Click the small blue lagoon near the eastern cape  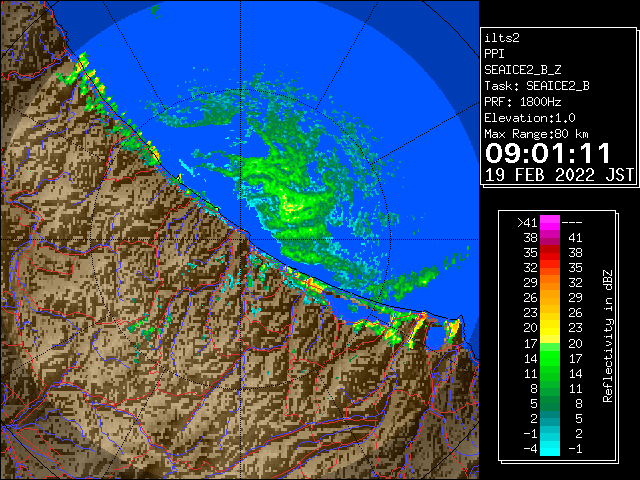pos(436,338)
